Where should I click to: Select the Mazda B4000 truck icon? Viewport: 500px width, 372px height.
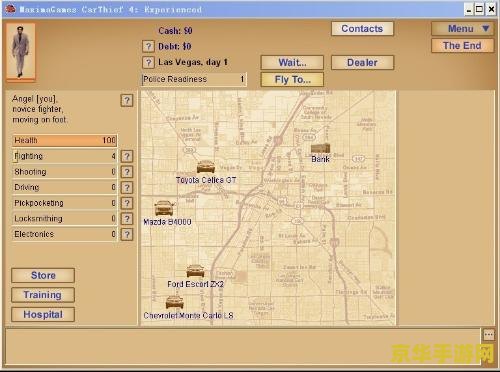[x=164, y=208]
